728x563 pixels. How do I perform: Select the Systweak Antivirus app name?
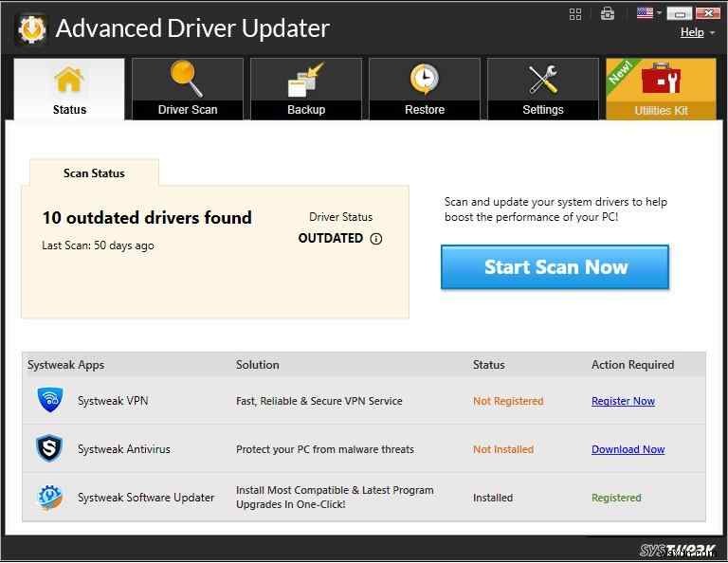pyautogui.click(x=124, y=449)
